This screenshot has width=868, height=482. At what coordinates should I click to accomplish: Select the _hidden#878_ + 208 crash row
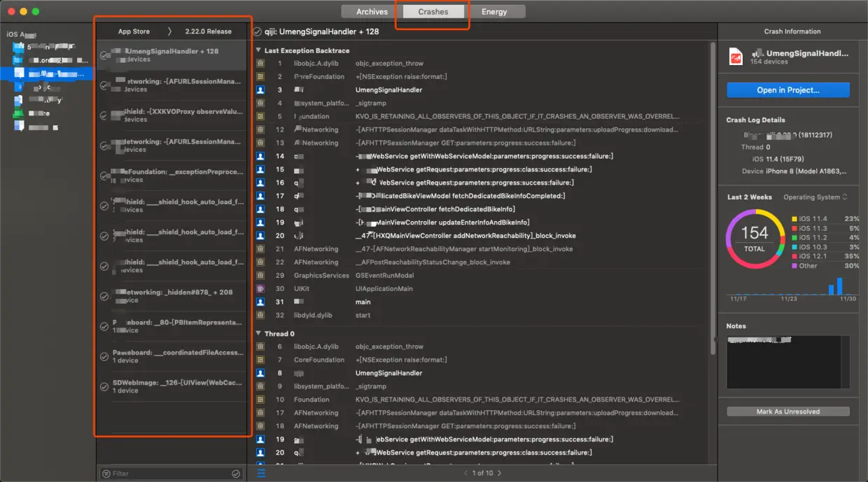click(171, 296)
